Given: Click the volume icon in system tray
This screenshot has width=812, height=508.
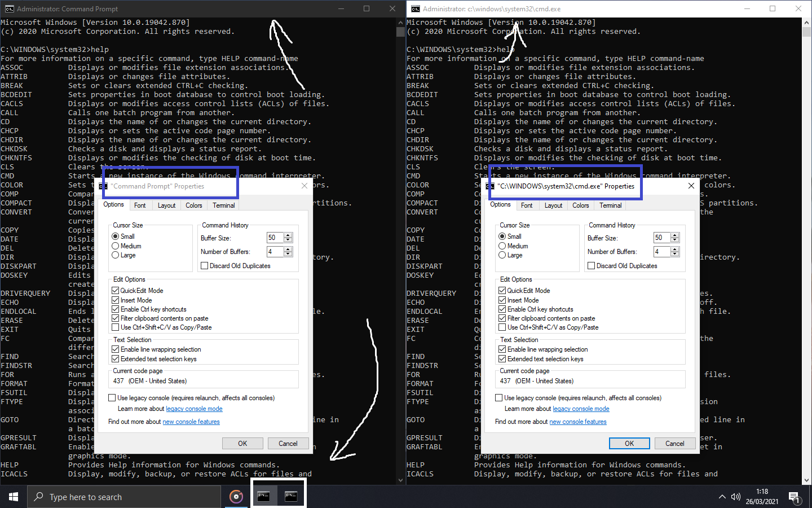Looking at the screenshot, I should click(736, 497).
